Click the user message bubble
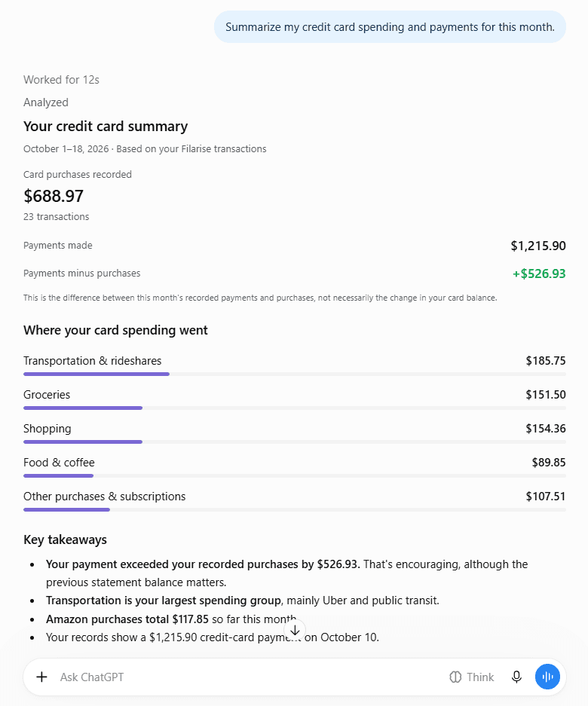The image size is (588, 706). 390,27
